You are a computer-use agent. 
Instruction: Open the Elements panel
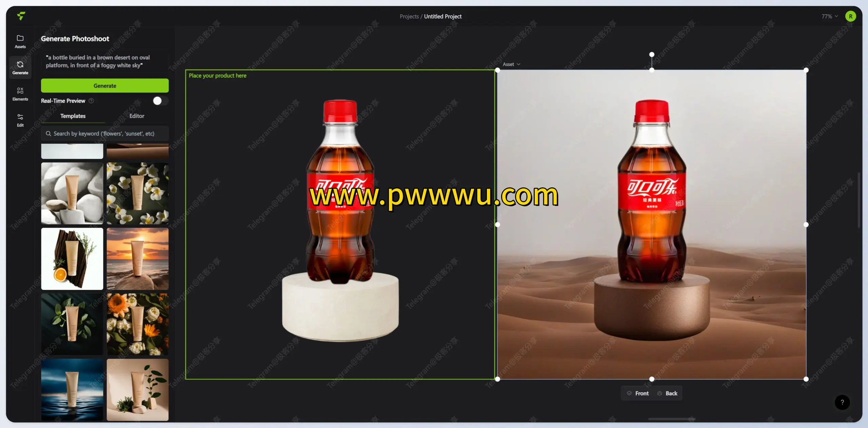(x=20, y=93)
